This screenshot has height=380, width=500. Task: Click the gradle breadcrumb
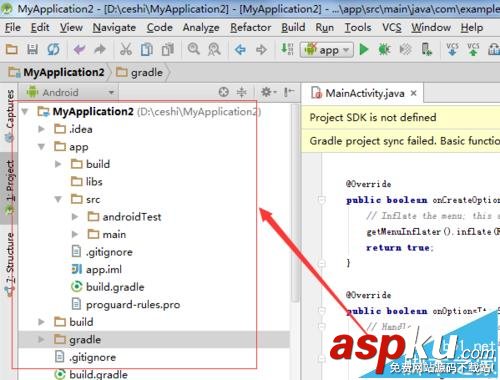click(x=140, y=72)
